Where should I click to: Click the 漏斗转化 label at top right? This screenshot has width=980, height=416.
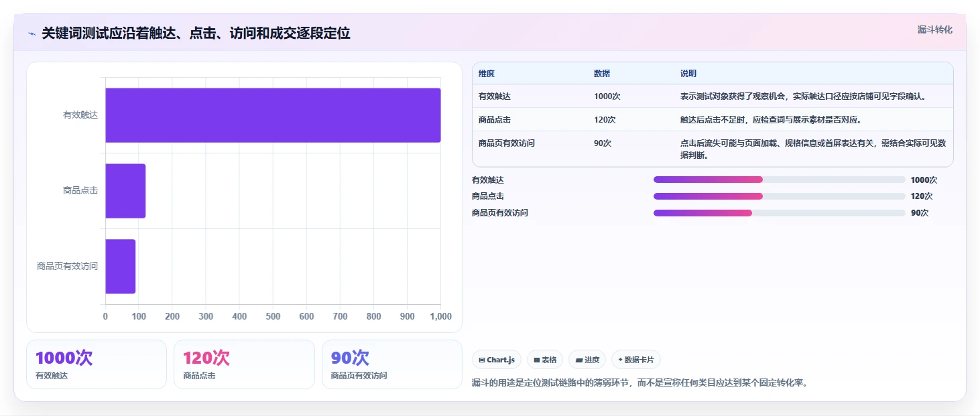click(x=934, y=29)
